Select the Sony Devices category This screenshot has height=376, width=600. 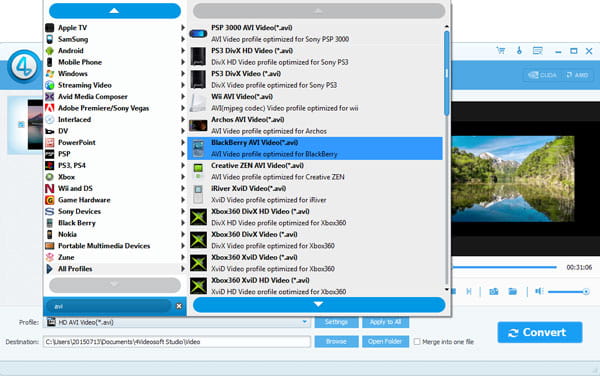pos(115,211)
